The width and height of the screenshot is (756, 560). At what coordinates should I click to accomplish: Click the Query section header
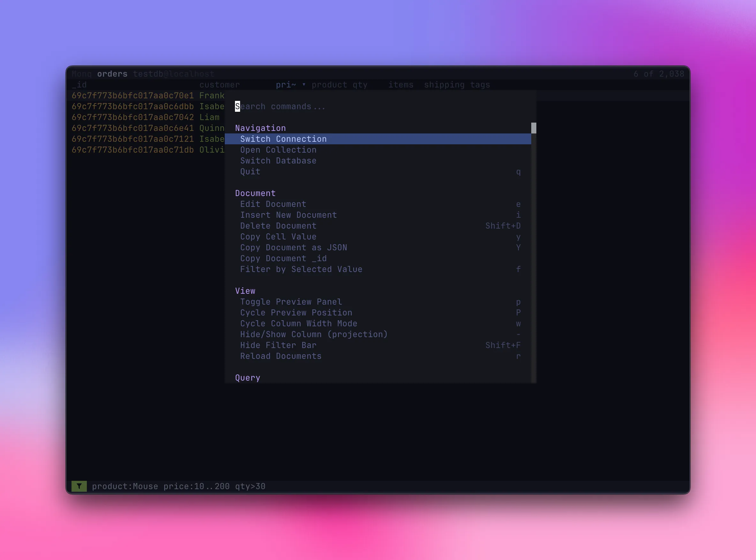[x=248, y=378]
